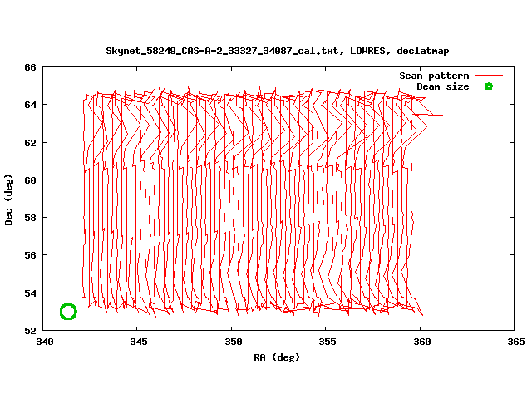Click the x-axis tick label 350
Image resolution: width=532 pixels, height=399 pixels.
coord(234,342)
